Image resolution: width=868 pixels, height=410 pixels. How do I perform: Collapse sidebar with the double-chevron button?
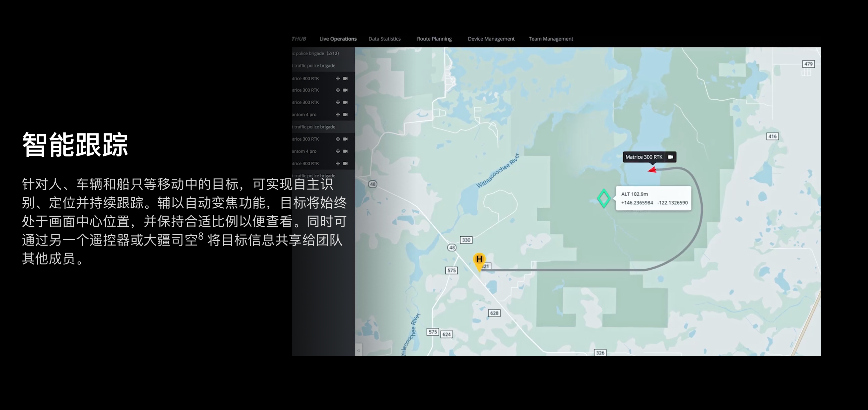[358, 350]
